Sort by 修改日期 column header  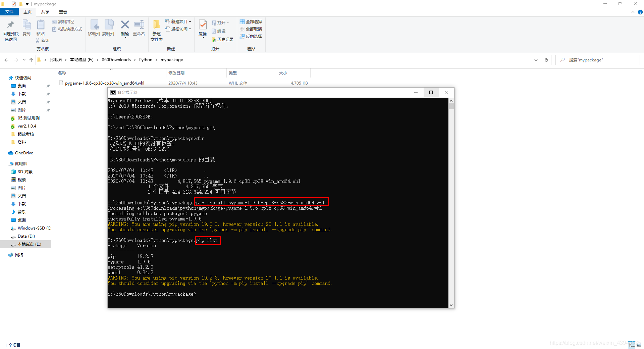coord(176,73)
